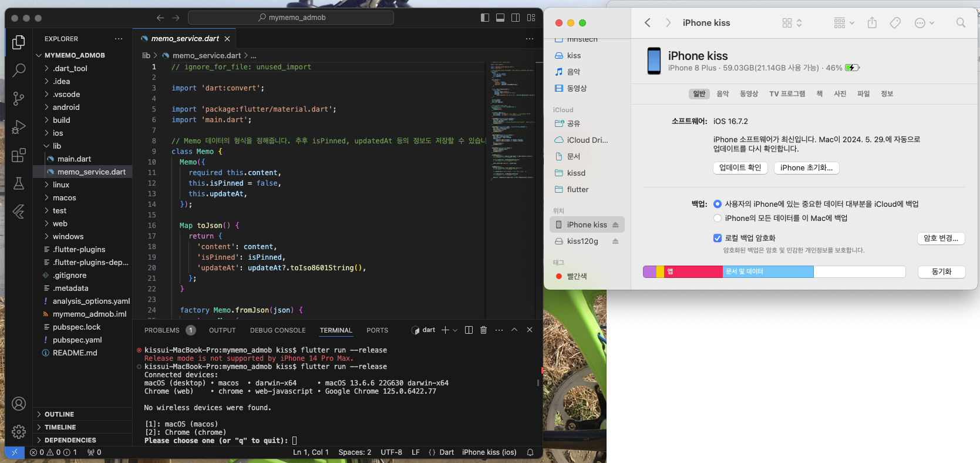The image size is (980, 463).
Task: Expand the .dart_tool folder
Action: [46, 68]
